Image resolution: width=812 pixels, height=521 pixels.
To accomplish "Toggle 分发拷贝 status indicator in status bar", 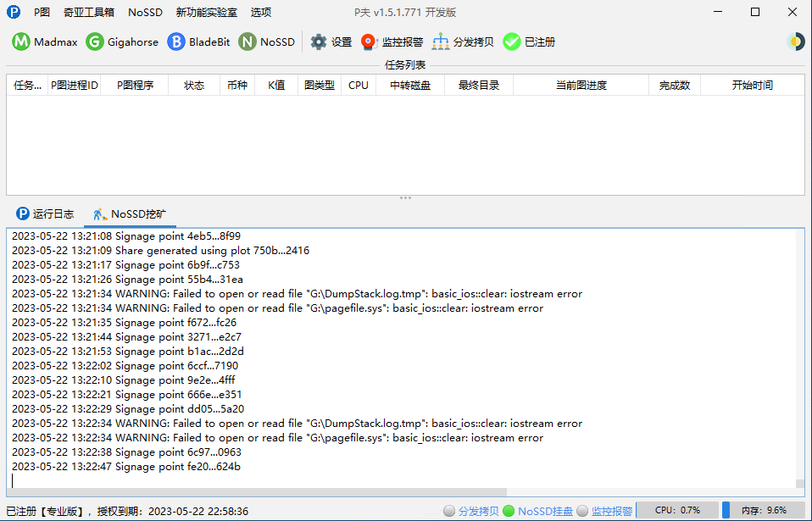I will (449, 511).
